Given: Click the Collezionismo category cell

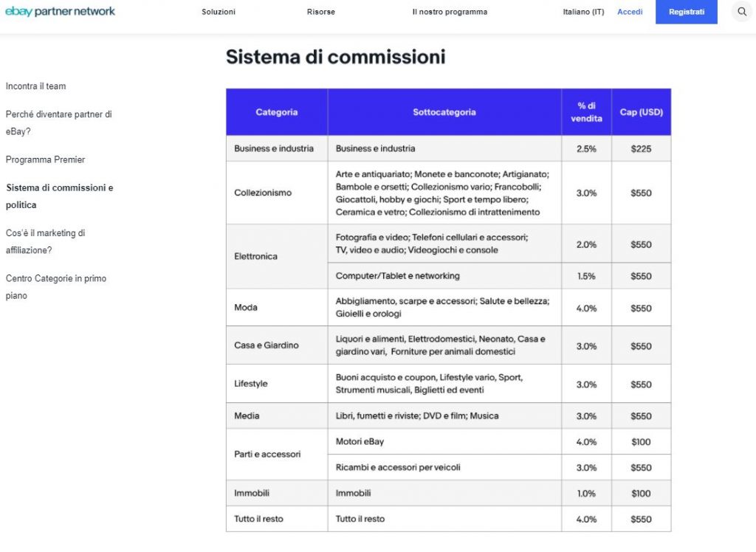Looking at the screenshot, I should point(277,193).
